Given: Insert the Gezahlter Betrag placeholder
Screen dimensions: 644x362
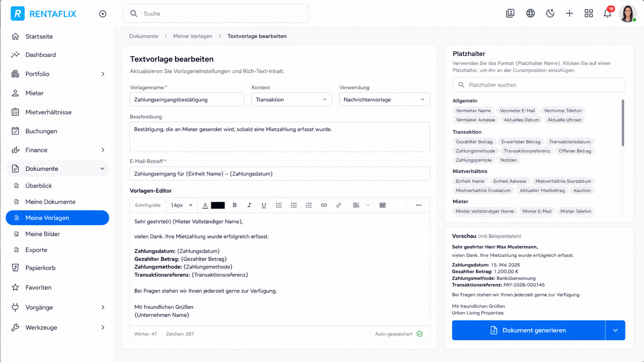Looking at the screenshot, I should [x=474, y=142].
